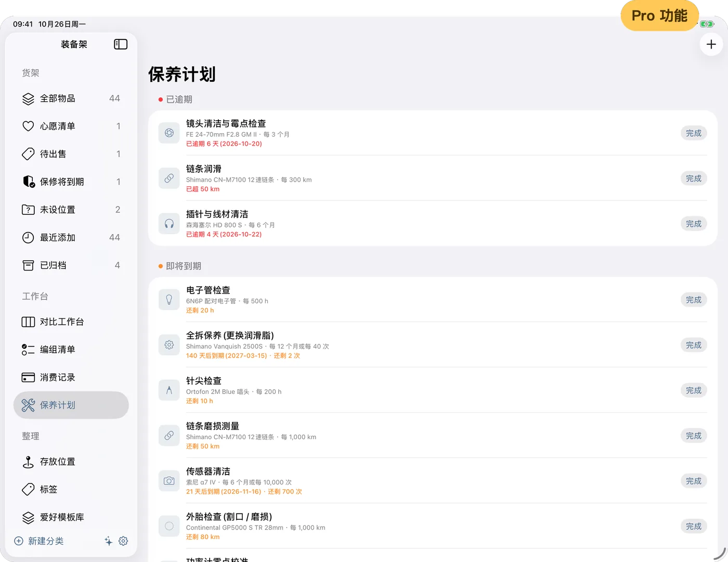Click the 最近添加 clock icon
Viewport: 728px width, 562px height.
[28, 237]
